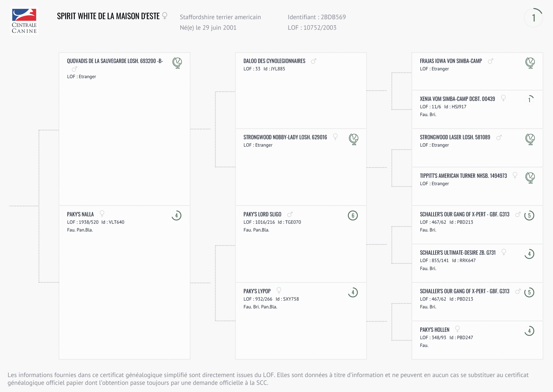553x392 pixels.
Task: Click the badge 1 on Xenia vom Simba-Camp
Action: [x=529, y=99]
